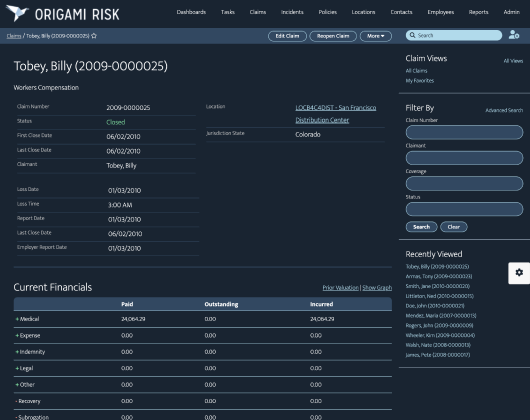Focus the Claim Number filter field

pyautogui.click(x=464, y=132)
